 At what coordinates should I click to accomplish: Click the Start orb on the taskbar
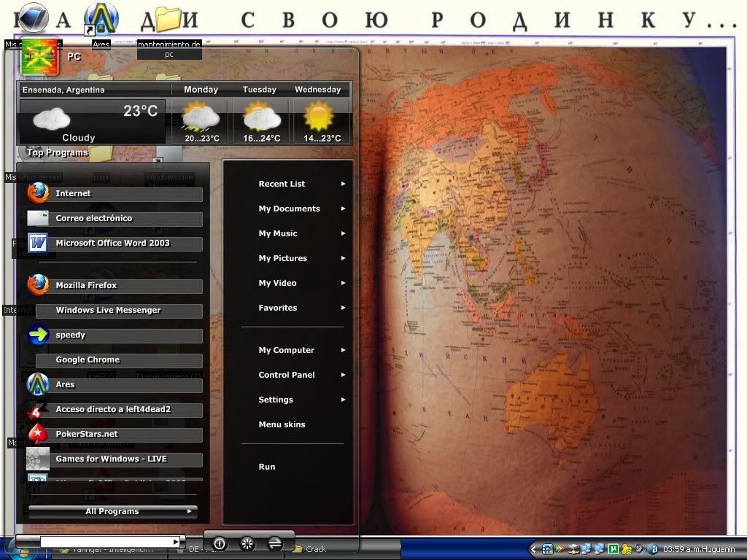pyautogui.click(x=22, y=551)
